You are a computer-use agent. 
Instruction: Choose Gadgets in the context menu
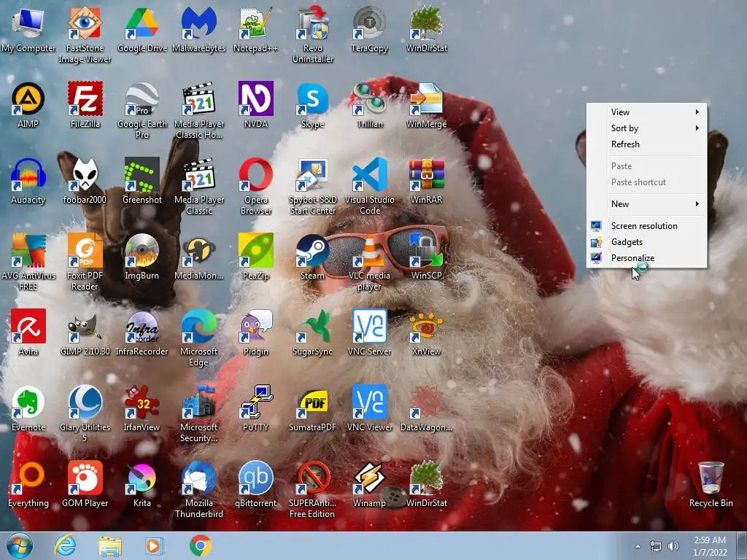[x=646, y=242]
